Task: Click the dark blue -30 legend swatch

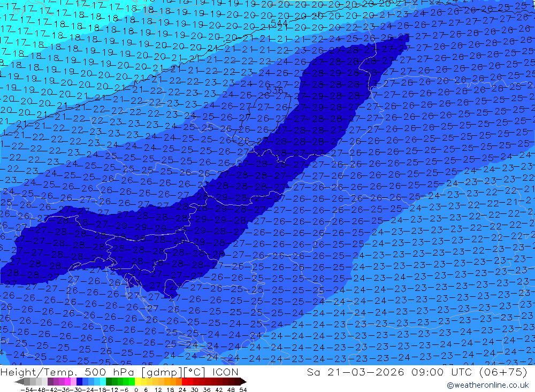Action: (x=80, y=382)
